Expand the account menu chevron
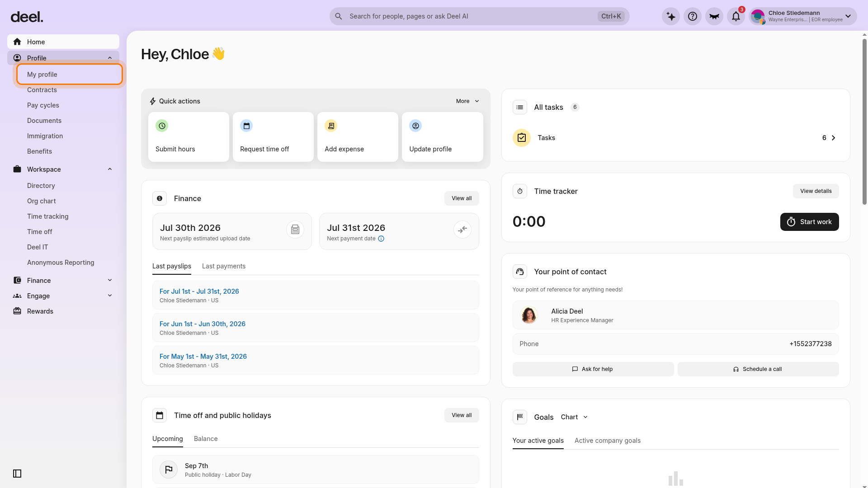868x488 pixels. 848,16
